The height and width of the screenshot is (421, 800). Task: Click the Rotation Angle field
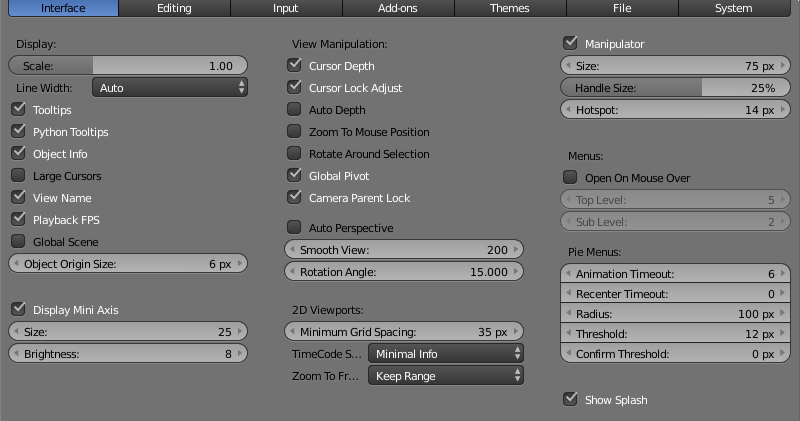pos(404,272)
